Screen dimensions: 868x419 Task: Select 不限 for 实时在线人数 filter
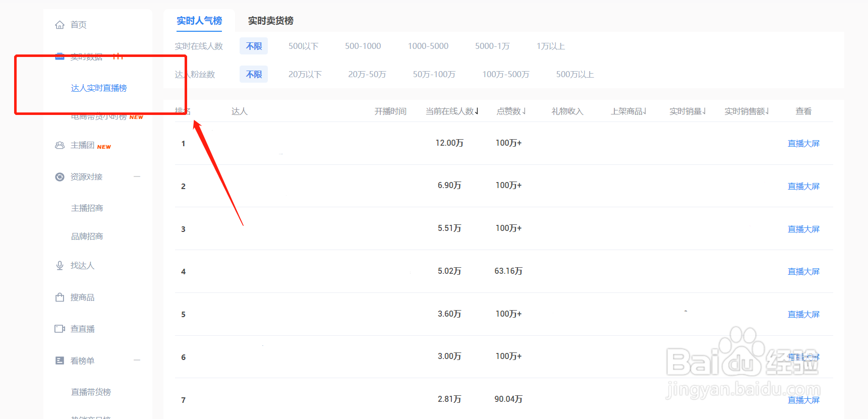click(x=254, y=46)
